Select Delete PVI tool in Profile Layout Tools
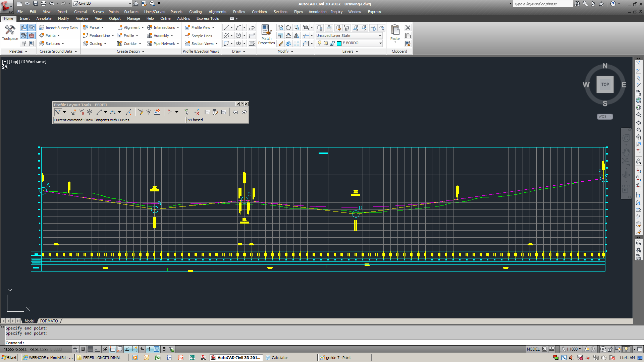The image size is (644, 362). click(82, 112)
